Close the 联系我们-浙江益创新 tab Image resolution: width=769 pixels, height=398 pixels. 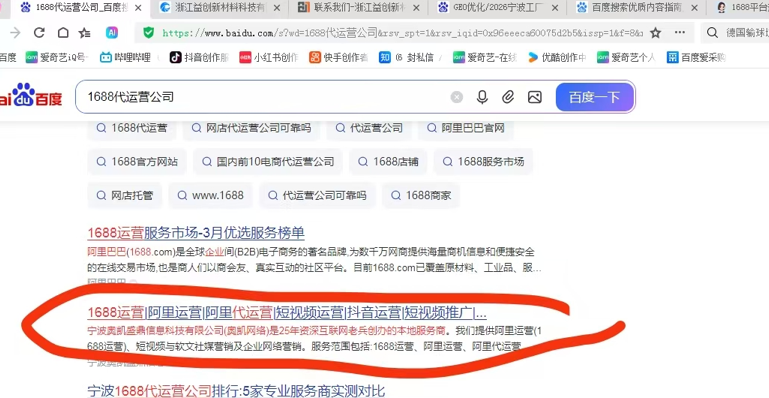[415, 8]
